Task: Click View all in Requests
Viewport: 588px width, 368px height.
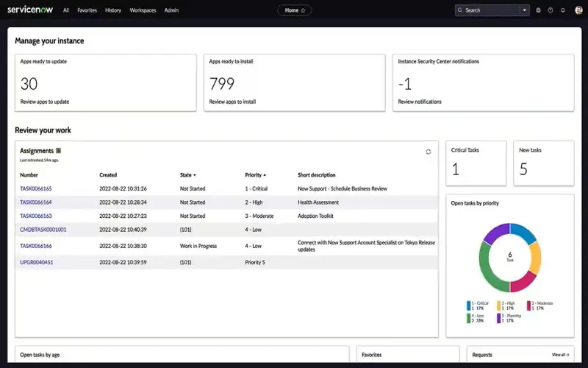Action: coord(560,355)
